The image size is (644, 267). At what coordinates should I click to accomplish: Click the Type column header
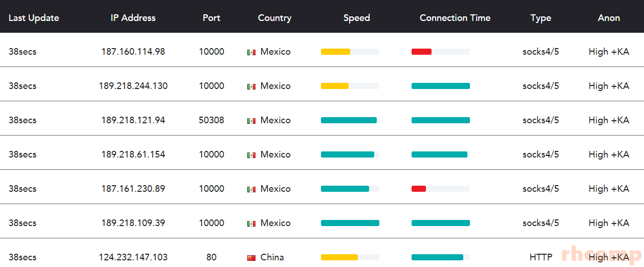[x=541, y=18]
